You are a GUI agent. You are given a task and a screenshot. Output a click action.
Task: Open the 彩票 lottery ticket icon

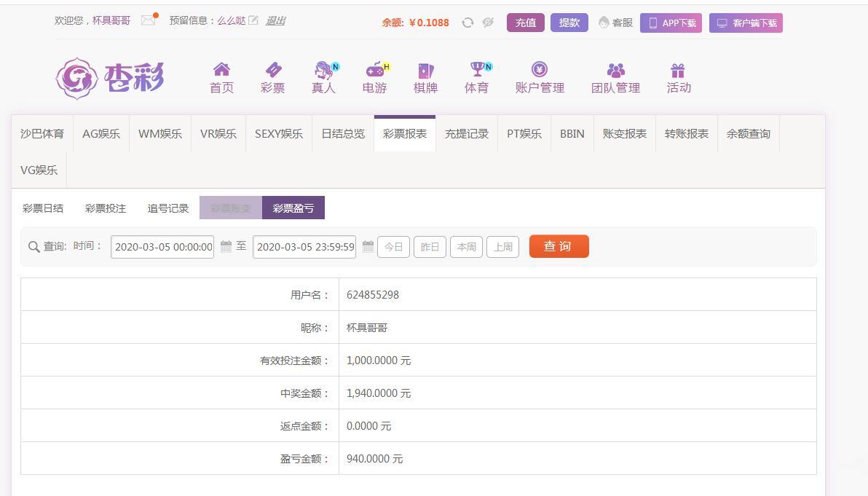pos(273,70)
